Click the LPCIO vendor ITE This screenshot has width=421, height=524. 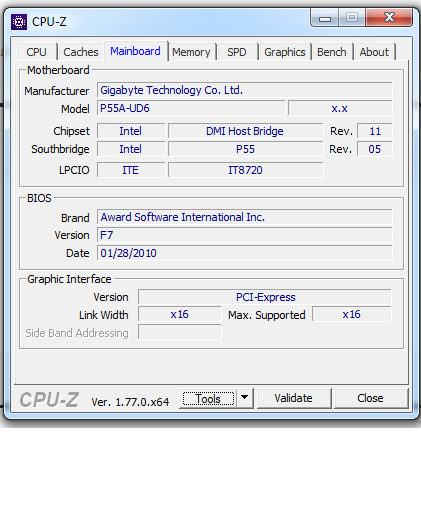tap(131, 170)
